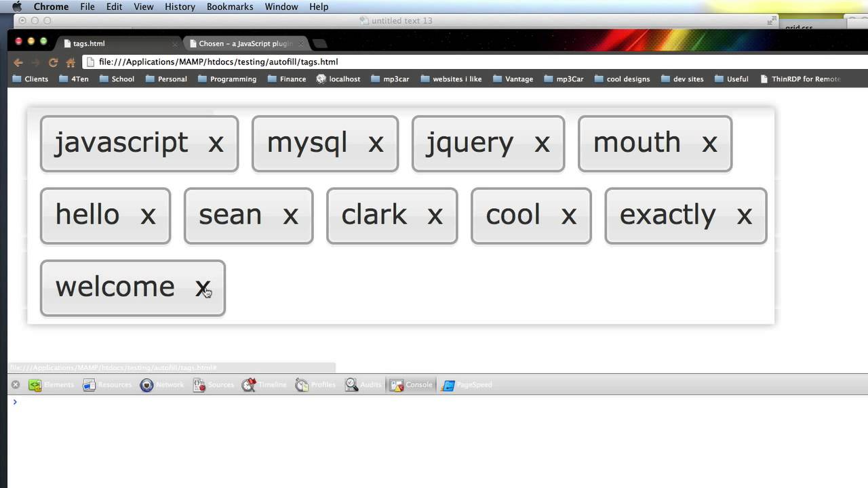This screenshot has height=488, width=868.
Task: Open the Sources panel
Action: (x=214, y=385)
